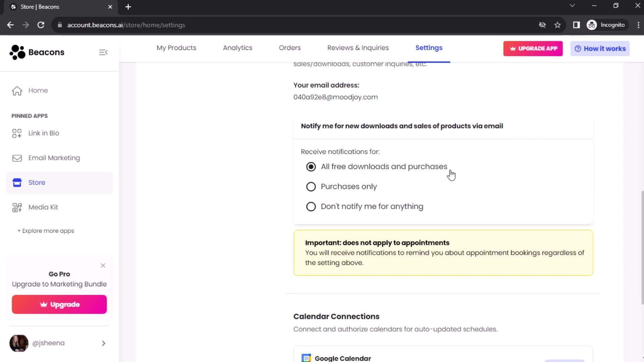The width and height of the screenshot is (644, 362).
Task: Open the Chrome three-dot menu
Action: (x=638, y=25)
